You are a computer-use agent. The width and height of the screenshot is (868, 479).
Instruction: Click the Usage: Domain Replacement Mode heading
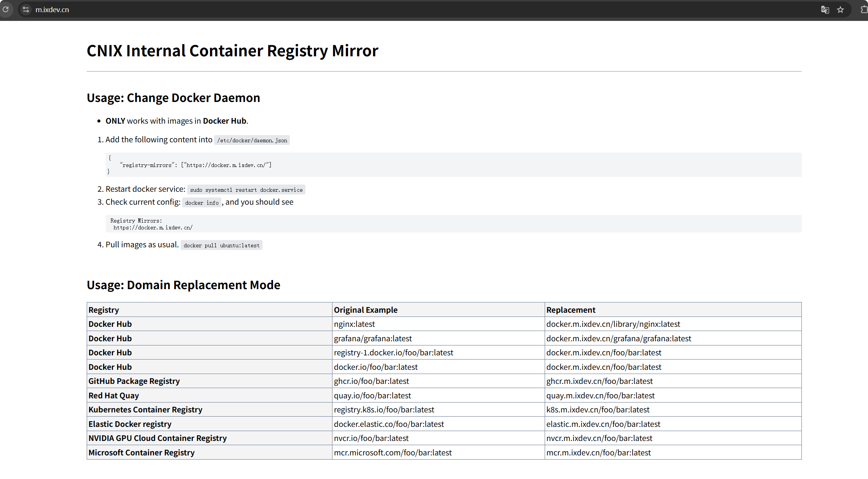tap(183, 285)
